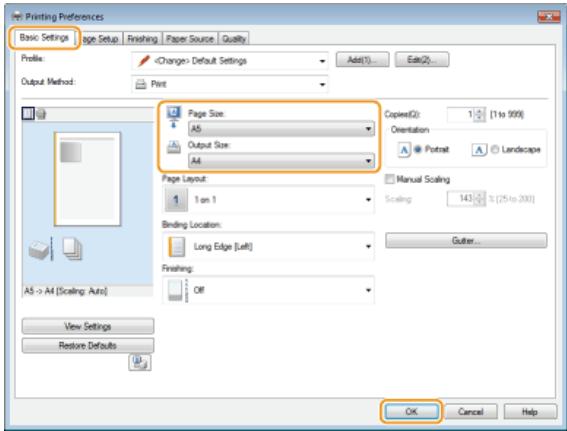Image resolution: width=567 pixels, height=431 pixels.
Task: Expand the Page Layout dropdown
Action: click(268, 199)
